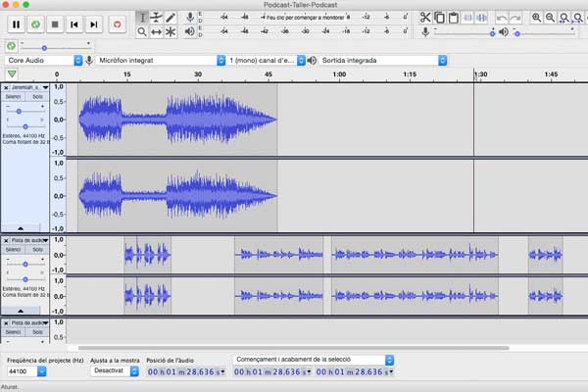Screen dimensions: 588x392
Task: Open the 1 (mono) canal channels dropdown
Action: [x=266, y=61]
